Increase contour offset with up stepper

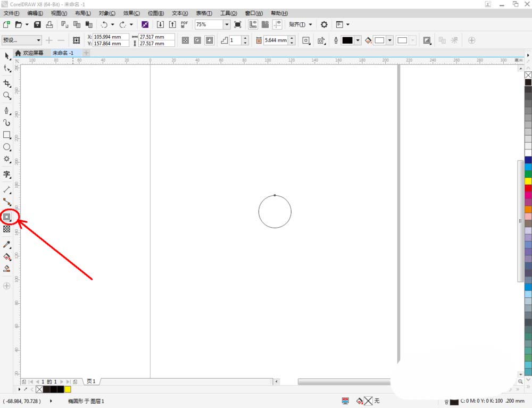click(x=292, y=38)
